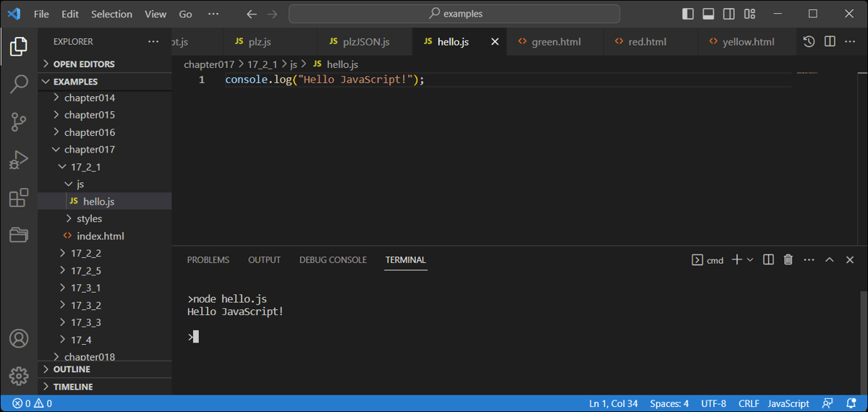868x412 pixels.
Task: Change encoding via UTF-8
Action: [713, 403]
